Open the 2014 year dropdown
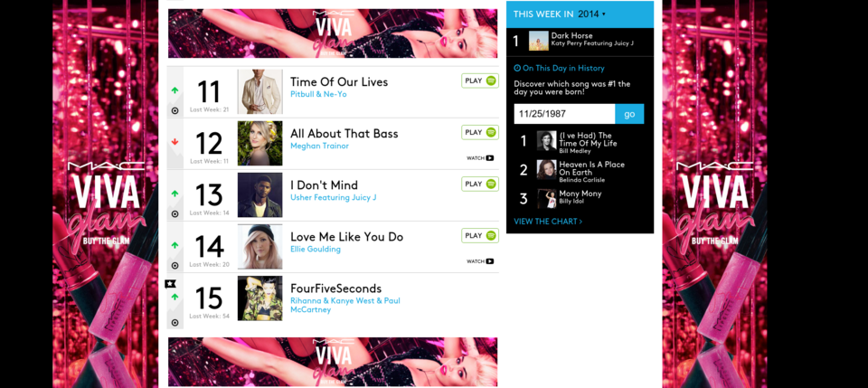 [591, 14]
